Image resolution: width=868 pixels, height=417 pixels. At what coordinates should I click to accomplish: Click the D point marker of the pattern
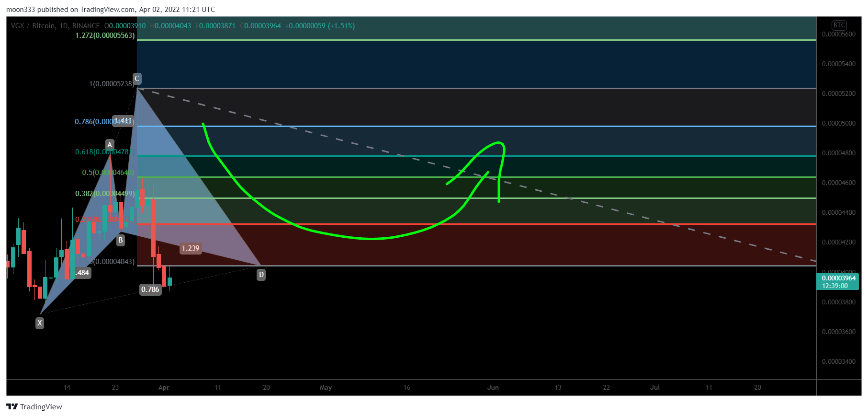tap(261, 275)
